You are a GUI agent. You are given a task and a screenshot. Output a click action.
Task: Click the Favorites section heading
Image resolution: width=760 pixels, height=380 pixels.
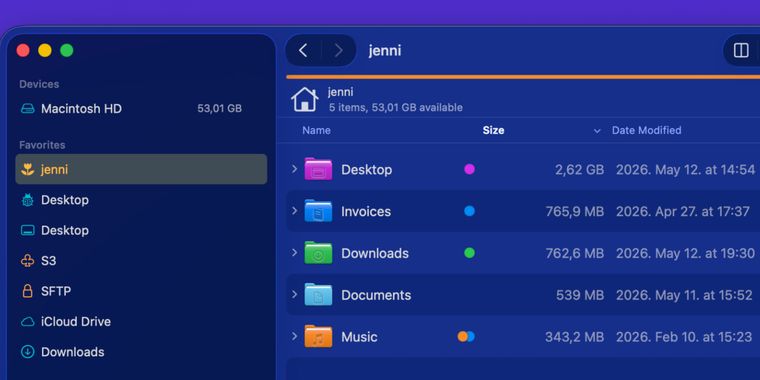click(42, 145)
